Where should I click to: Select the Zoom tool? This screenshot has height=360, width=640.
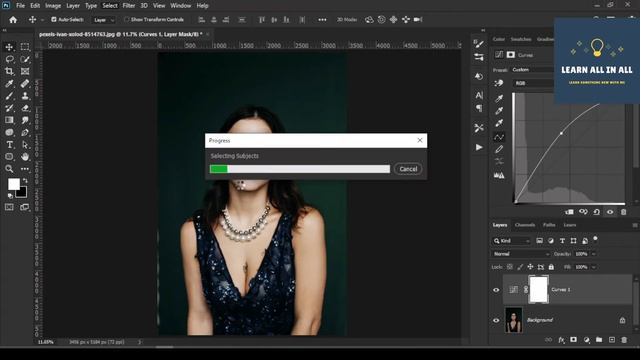point(9,169)
